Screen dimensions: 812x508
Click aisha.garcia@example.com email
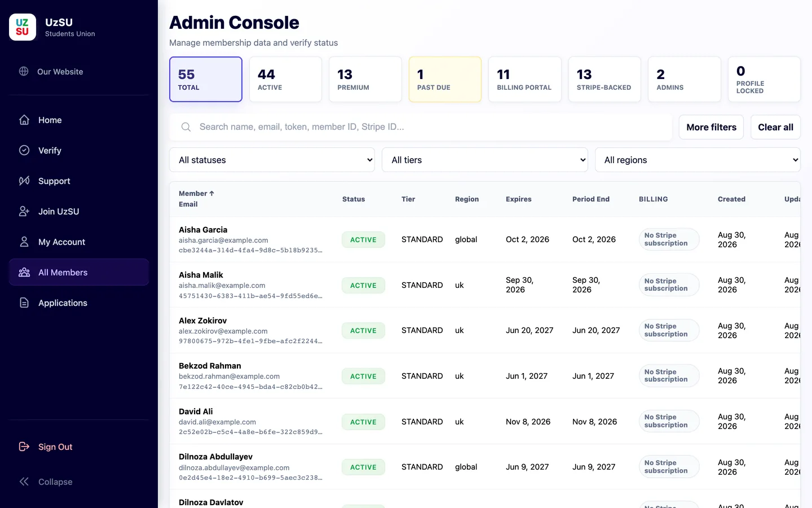[223, 240]
